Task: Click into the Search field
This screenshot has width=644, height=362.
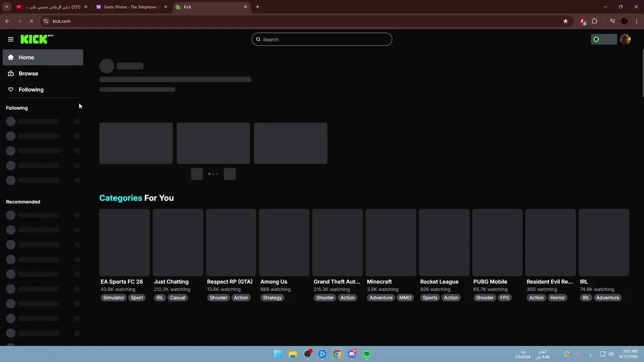Action: tap(322, 39)
